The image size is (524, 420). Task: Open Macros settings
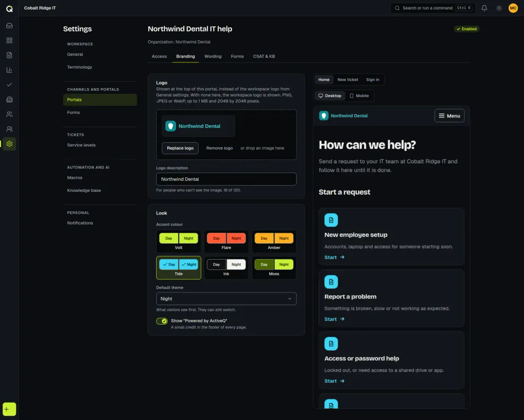pyautogui.click(x=100, y=178)
